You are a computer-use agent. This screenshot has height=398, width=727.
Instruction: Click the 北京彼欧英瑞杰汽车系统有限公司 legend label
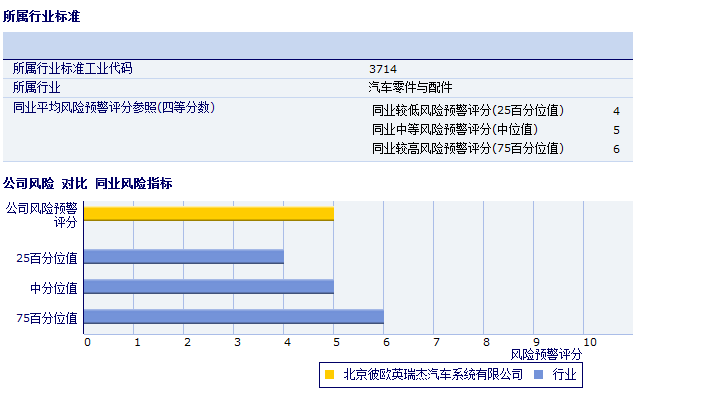click(x=433, y=374)
